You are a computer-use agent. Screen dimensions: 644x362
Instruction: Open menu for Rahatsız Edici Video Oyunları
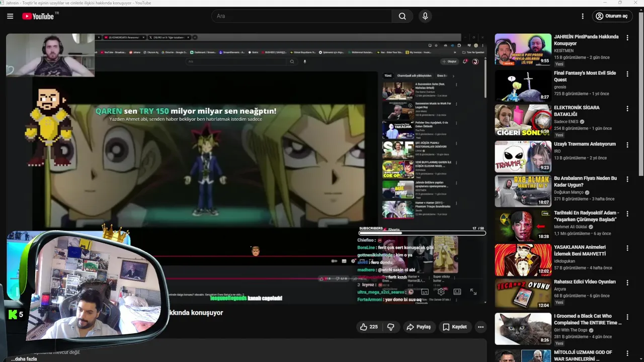click(x=627, y=283)
